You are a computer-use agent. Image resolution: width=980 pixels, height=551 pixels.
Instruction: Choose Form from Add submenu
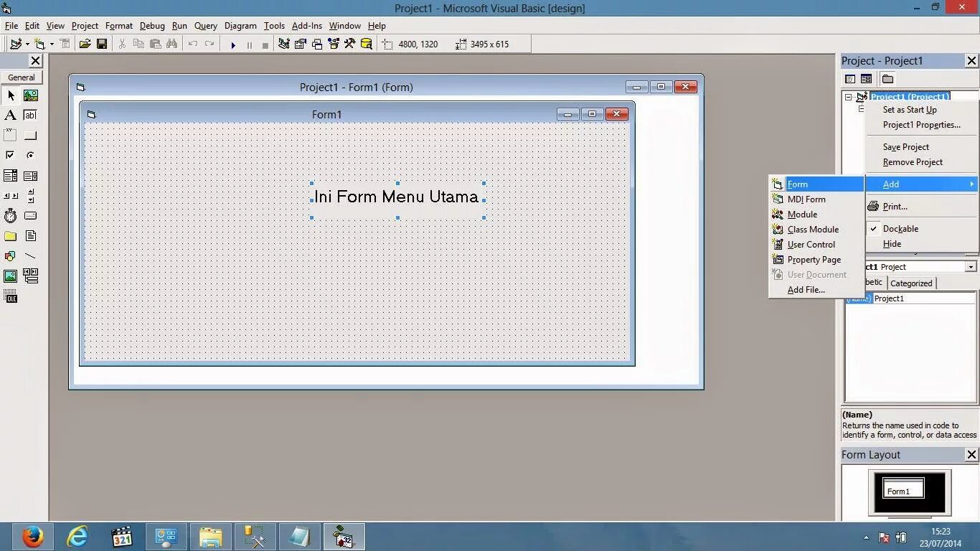click(x=816, y=184)
